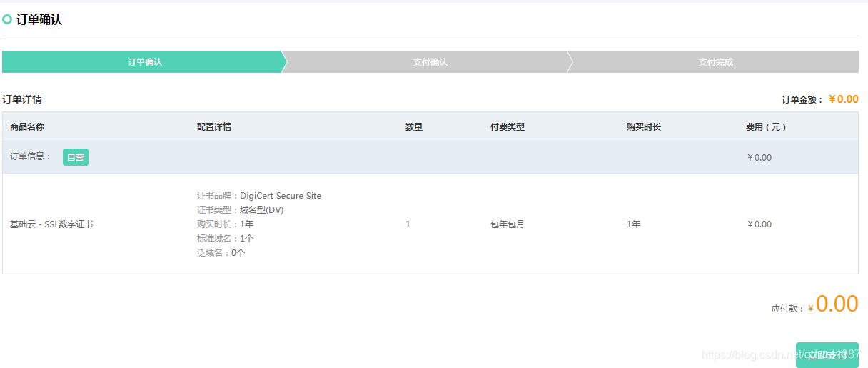This screenshot has height=368, width=868.
Task: Click the 商品名称 column header
Action: coord(27,127)
